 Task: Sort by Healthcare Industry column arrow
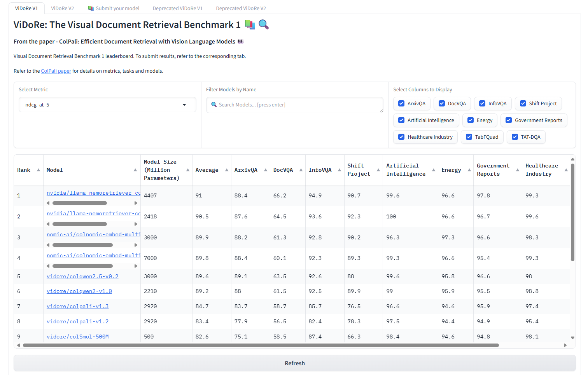point(566,170)
